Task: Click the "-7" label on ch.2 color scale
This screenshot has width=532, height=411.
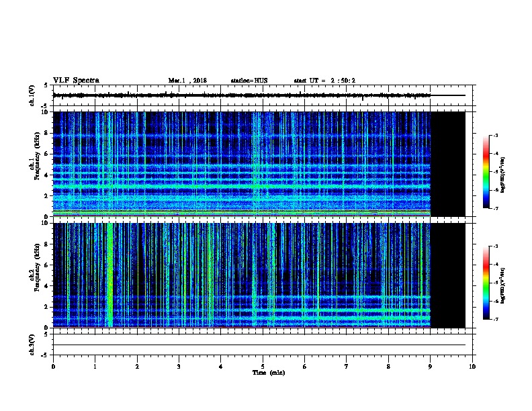Action: 495,319
